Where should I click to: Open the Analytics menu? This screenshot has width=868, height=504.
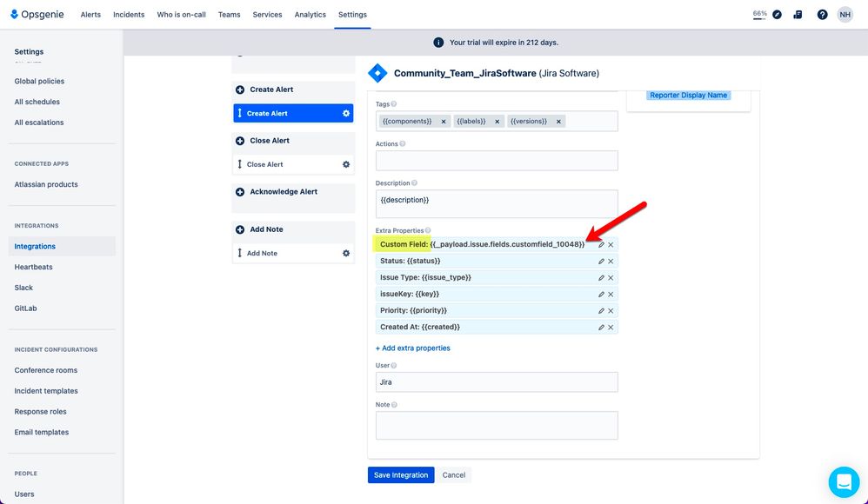pos(310,15)
